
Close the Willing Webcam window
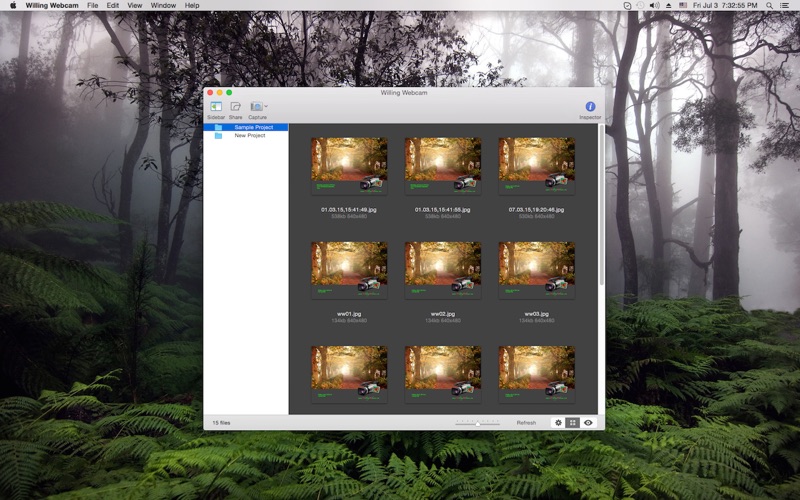coord(210,92)
